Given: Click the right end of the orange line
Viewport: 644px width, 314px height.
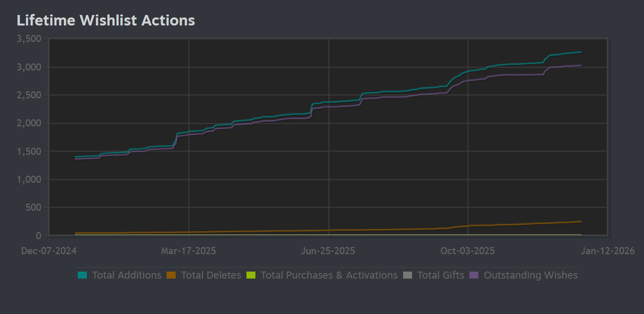Looking at the screenshot, I should pos(581,222).
